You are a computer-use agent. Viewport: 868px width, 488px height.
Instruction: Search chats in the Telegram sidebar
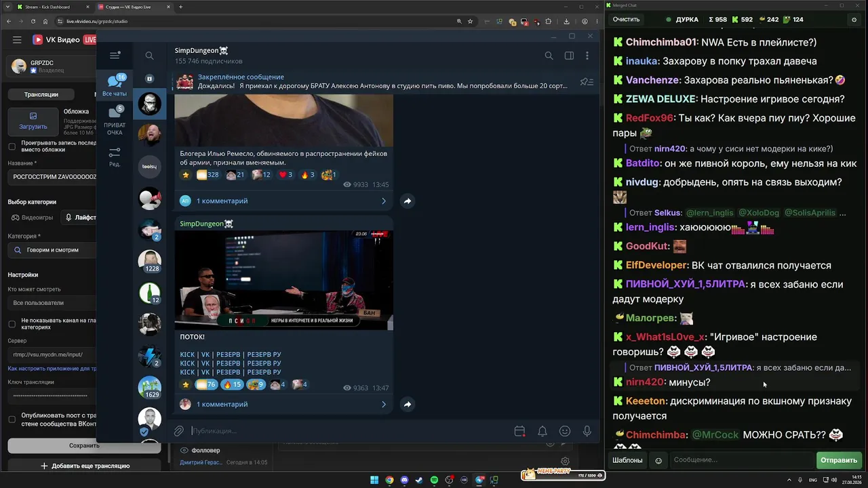149,56
